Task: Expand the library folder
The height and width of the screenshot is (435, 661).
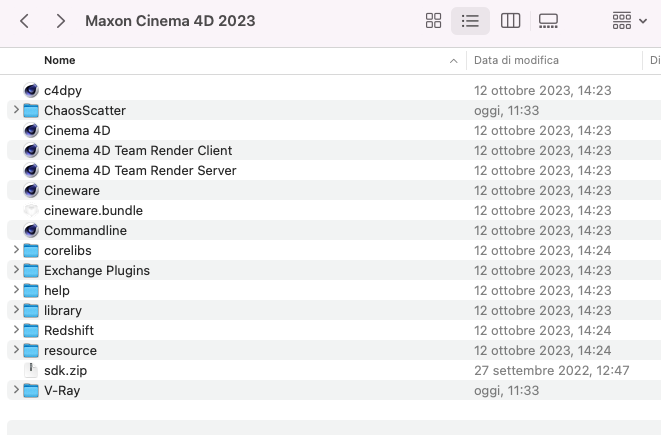Action: 16,310
